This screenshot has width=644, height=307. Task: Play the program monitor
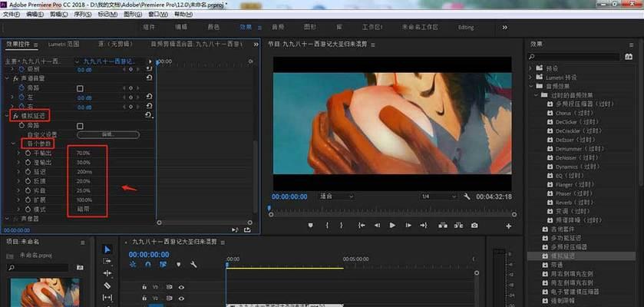pos(392,226)
